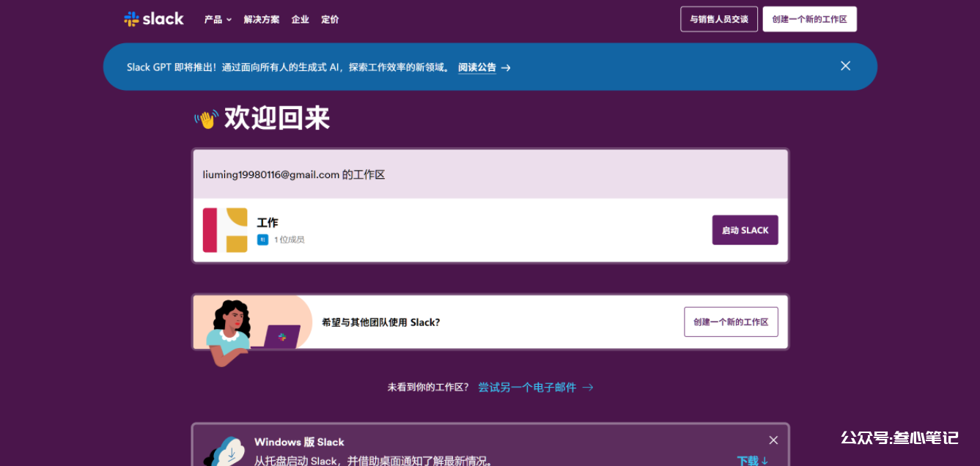Click the 与销售人员交谈 button
The width and height of the screenshot is (980, 466).
pyautogui.click(x=719, y=19)
